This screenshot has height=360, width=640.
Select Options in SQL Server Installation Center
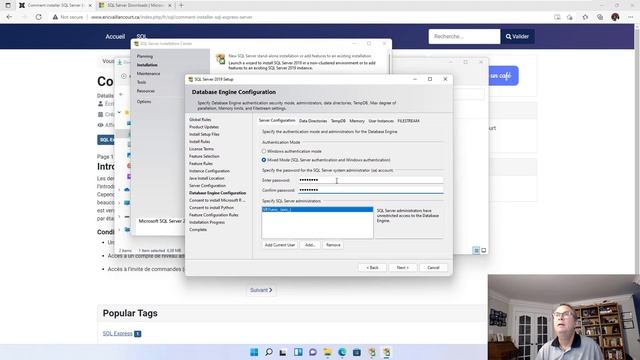(144, 101)
